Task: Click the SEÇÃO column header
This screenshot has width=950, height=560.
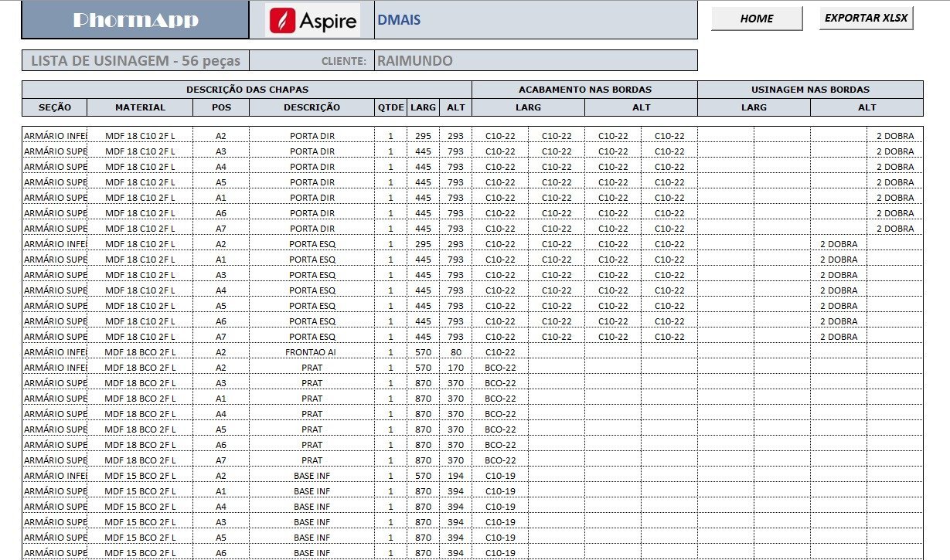Action: 54,107
